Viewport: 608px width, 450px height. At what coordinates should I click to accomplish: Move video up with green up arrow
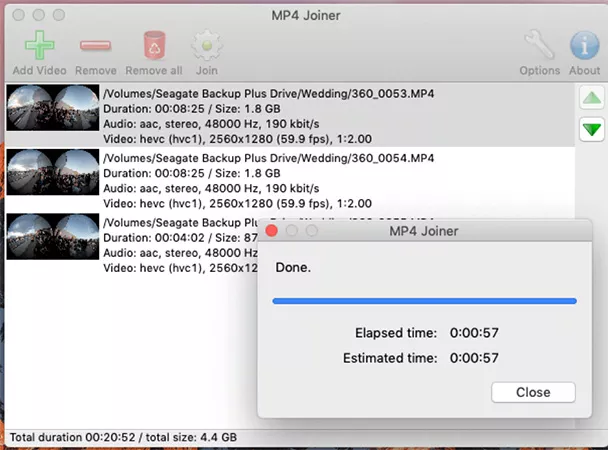tap(591, 98)
